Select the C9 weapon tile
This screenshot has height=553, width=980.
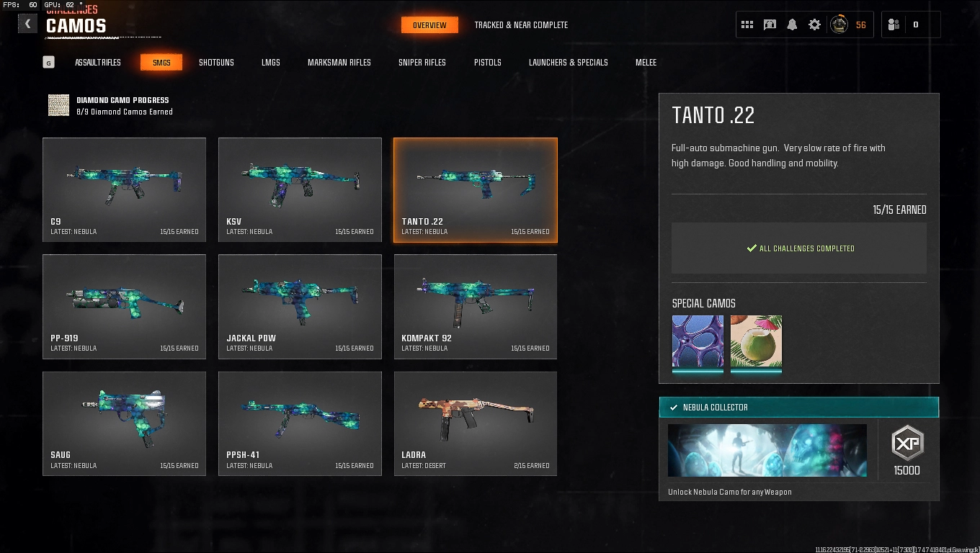pyautogui.click(x=124, y=189)
